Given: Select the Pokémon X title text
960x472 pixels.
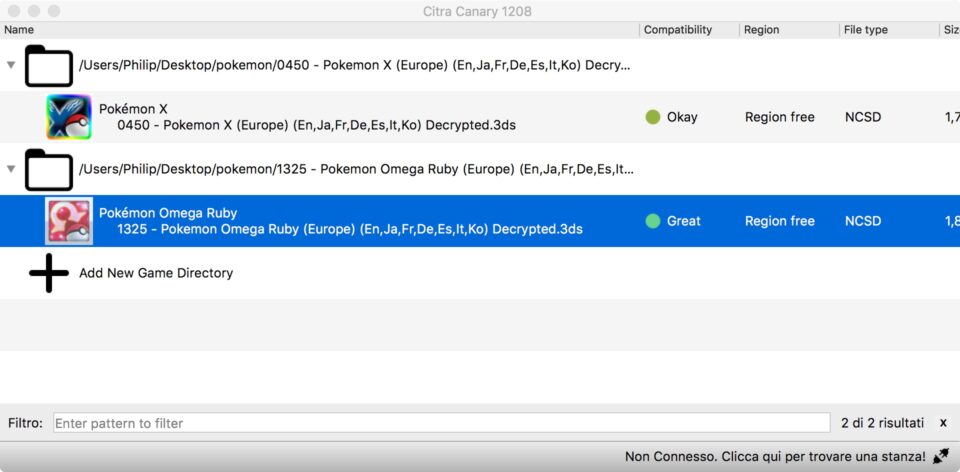Looking at the screenshot, I should [133, 109].
